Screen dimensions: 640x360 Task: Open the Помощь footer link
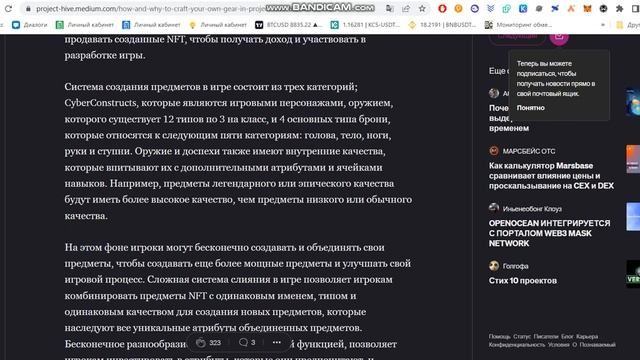tap(500, 336)
